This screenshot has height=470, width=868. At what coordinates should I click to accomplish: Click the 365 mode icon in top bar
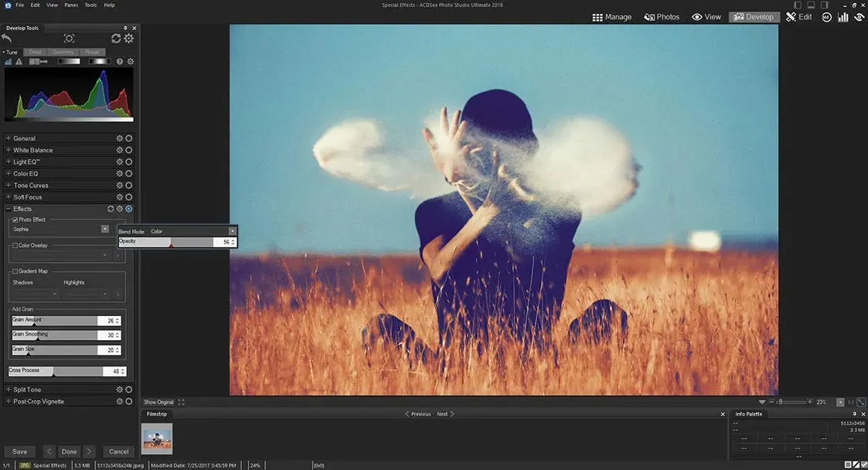(826, 17)
